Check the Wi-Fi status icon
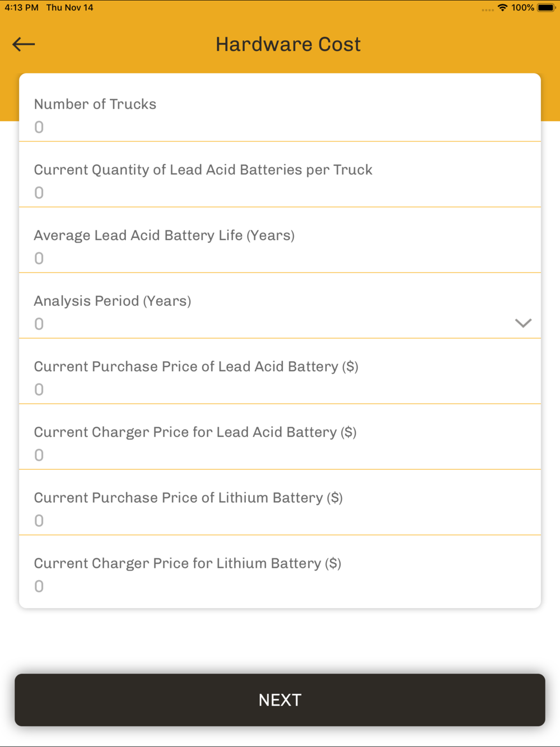560x747 pixels. click(x=502, y=8)
